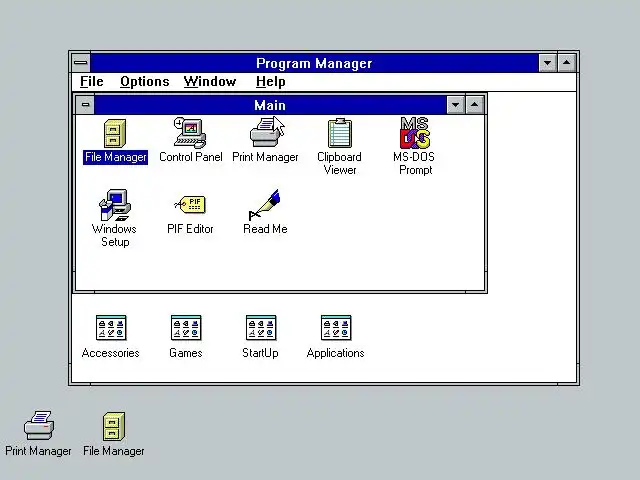Select the Control Panel icon

tap(190, 133)
